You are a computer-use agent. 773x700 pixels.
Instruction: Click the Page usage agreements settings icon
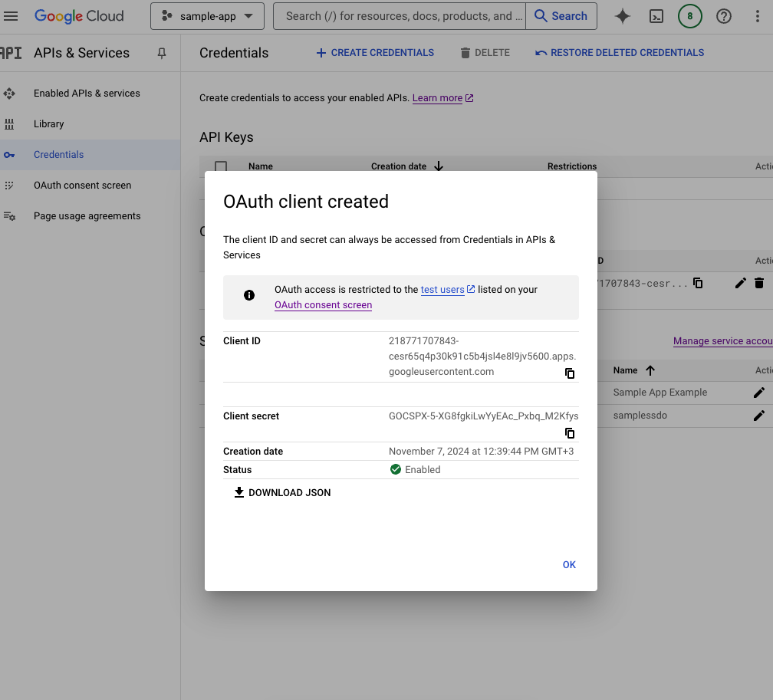(9, 216)
